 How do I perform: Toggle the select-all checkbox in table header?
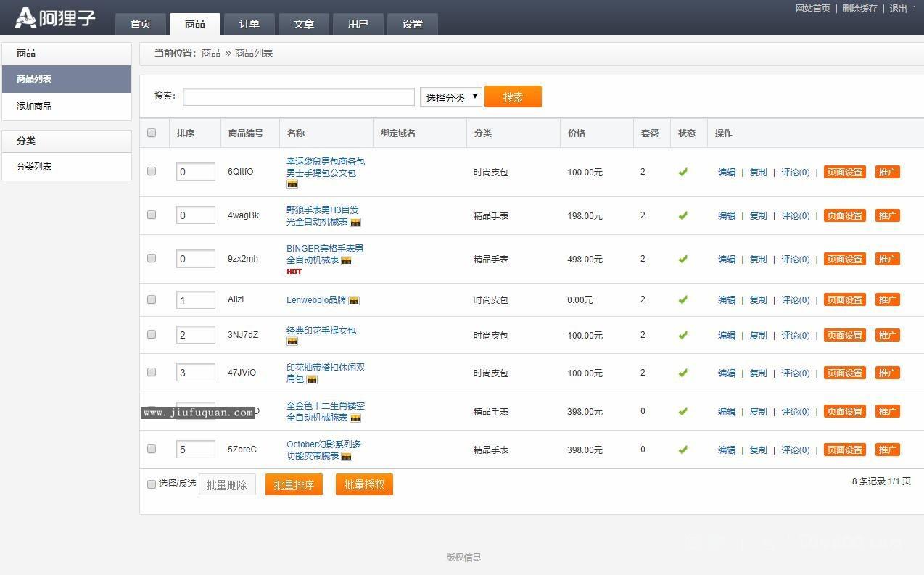[152, 133]
